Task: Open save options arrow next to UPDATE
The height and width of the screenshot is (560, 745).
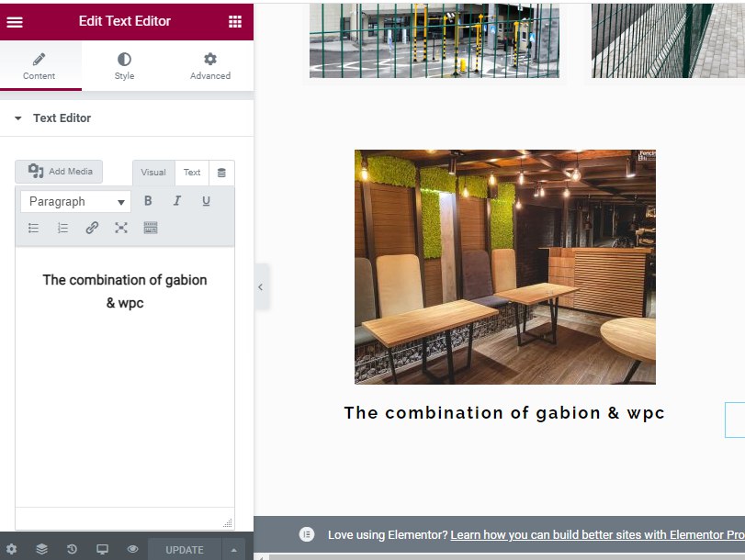Action: coord(233,550)
